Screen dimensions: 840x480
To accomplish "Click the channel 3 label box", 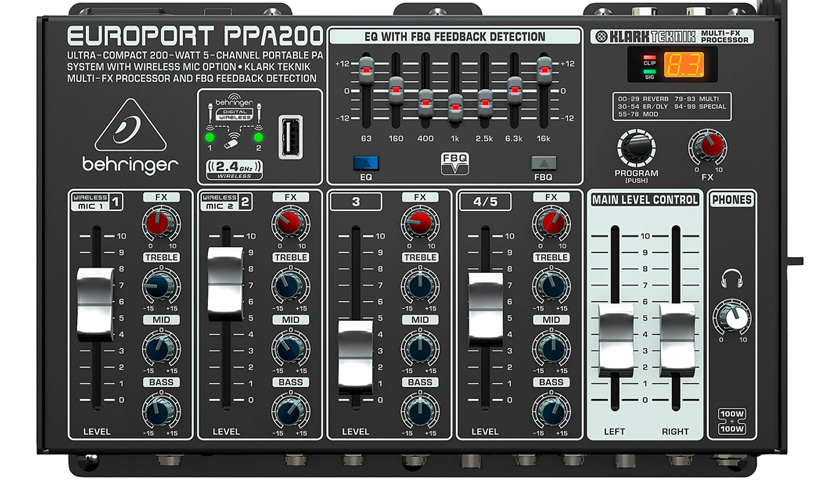I will coord(356,202).
